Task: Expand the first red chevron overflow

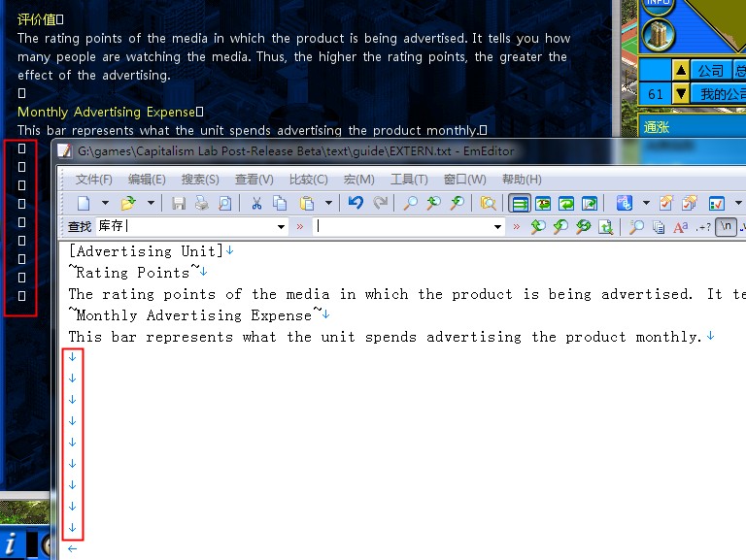Action: click(x=300, y=227)
